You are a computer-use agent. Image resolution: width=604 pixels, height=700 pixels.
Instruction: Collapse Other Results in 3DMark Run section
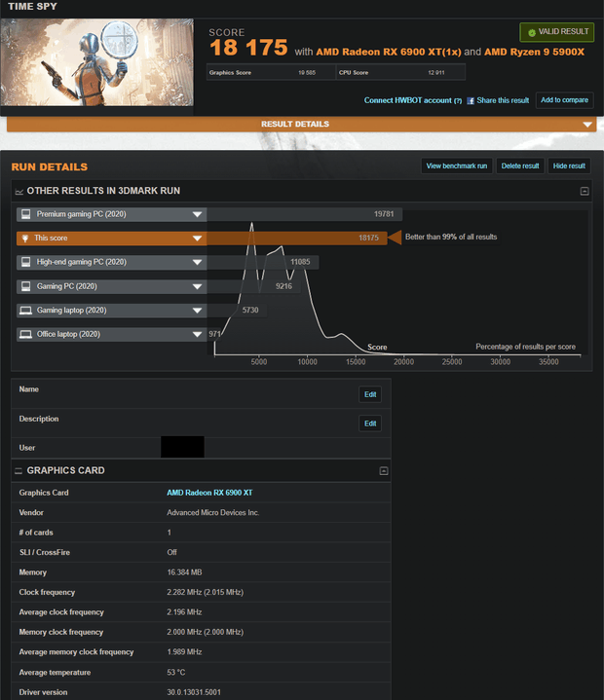pos(585,191)
